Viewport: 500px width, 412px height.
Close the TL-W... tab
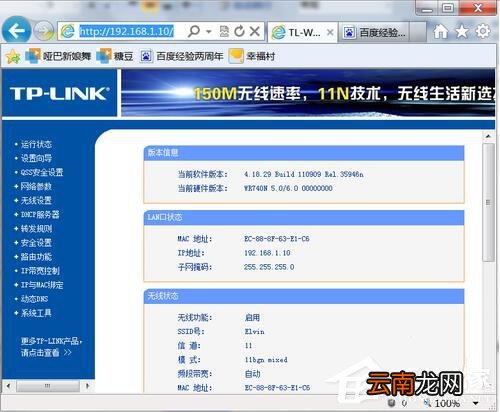330,32
